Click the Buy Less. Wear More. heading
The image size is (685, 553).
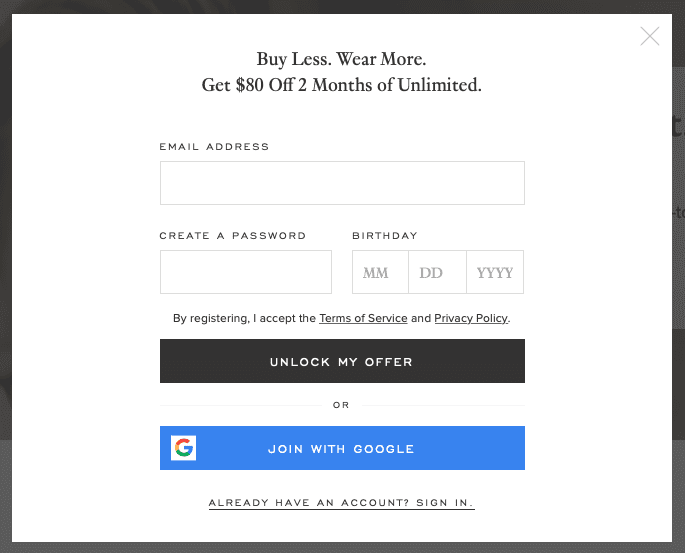click(x=341, y=59)
